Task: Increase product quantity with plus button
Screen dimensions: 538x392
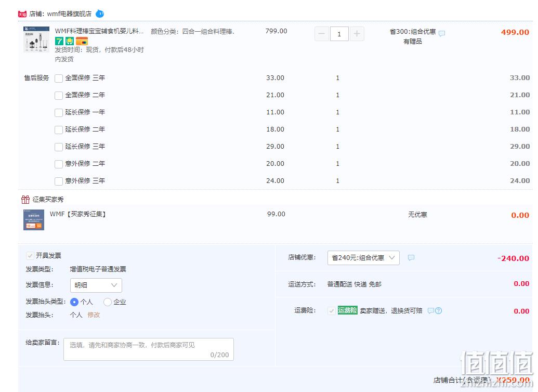Action: pyautogui.click(x=357, y=34)
